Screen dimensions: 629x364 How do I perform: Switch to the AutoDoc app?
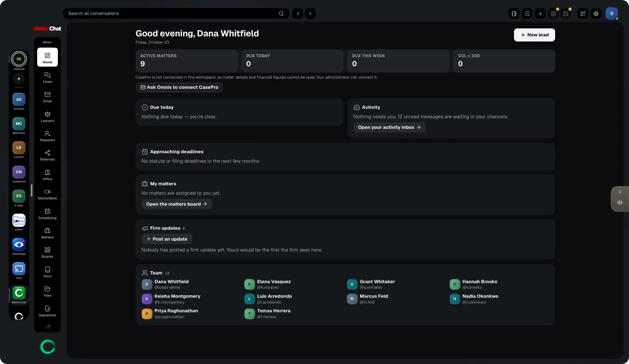(x=19, y=99)
